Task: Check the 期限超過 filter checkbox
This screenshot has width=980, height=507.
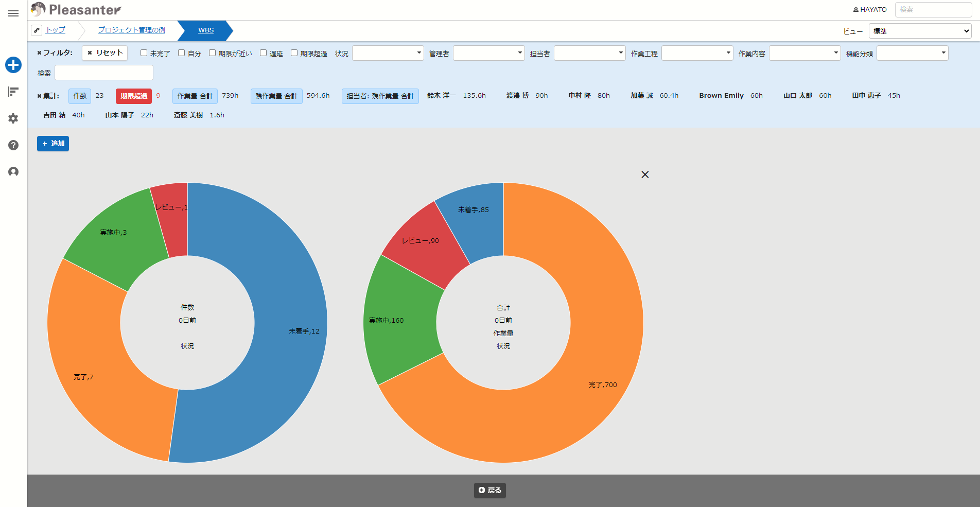Action: coord(294,53)
